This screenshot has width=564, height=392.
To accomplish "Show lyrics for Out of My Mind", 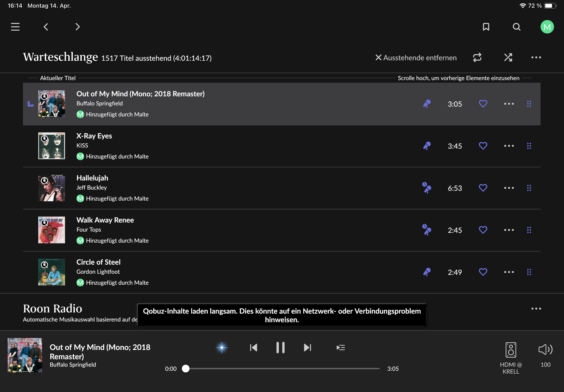I will click(427, 104).
